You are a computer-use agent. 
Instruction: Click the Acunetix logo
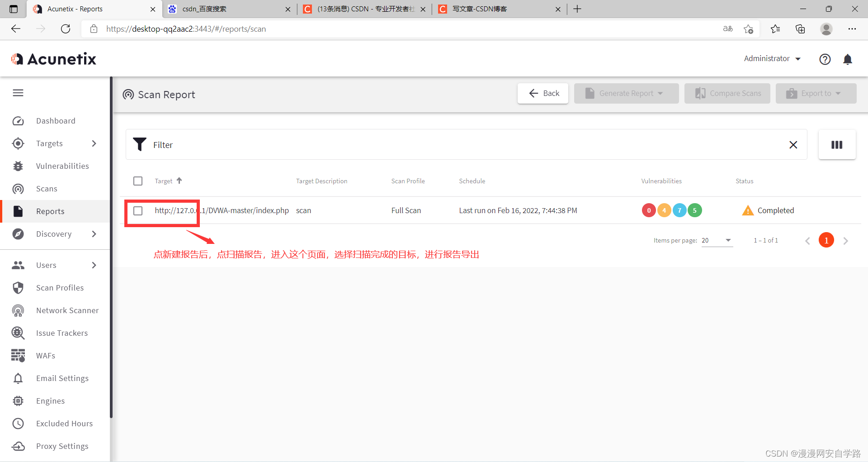click(54, 59)
